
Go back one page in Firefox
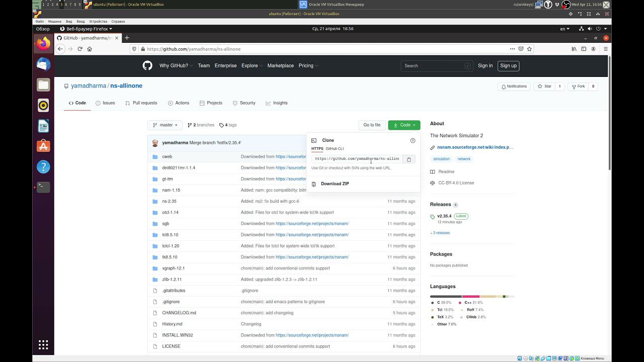point(60,49)
